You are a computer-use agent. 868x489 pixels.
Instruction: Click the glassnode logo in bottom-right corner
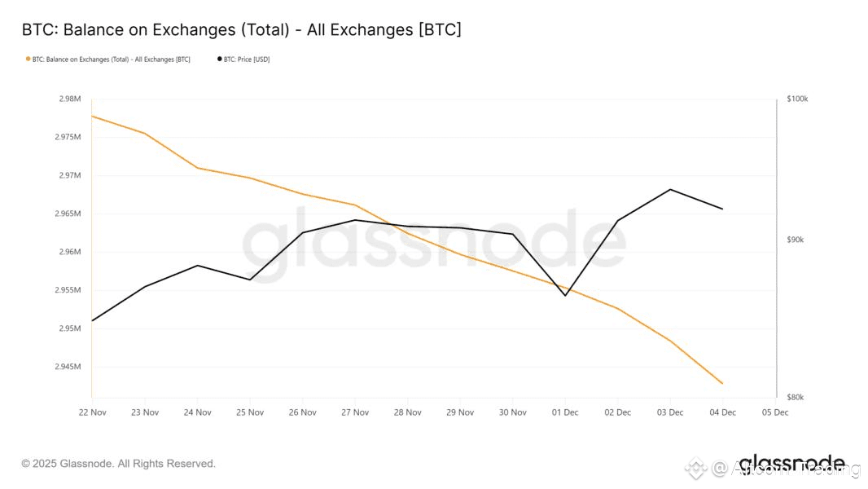point(791,463)
